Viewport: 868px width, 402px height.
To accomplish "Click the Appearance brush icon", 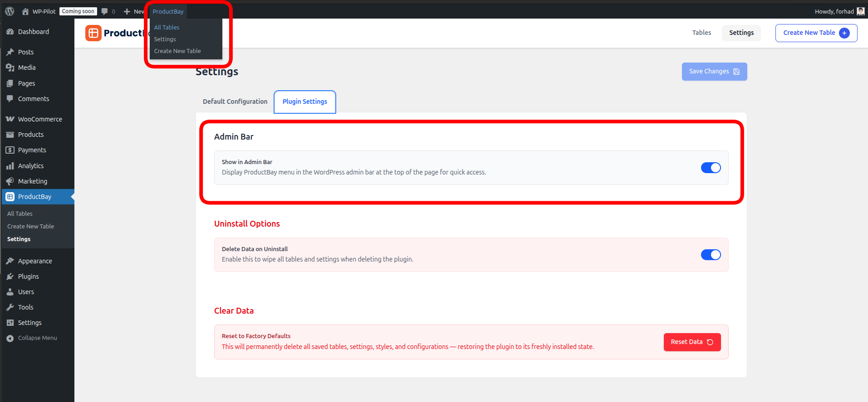I will click(x=10, y=261).
